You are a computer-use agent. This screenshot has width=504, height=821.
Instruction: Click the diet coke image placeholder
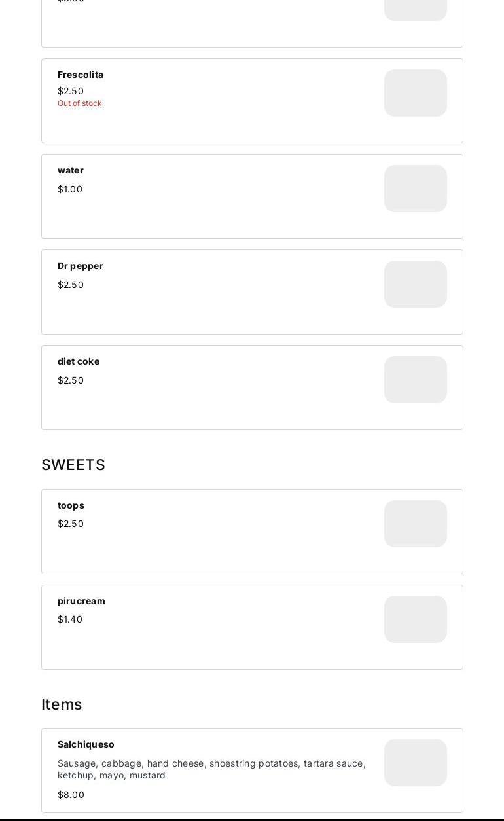[415, 380]
